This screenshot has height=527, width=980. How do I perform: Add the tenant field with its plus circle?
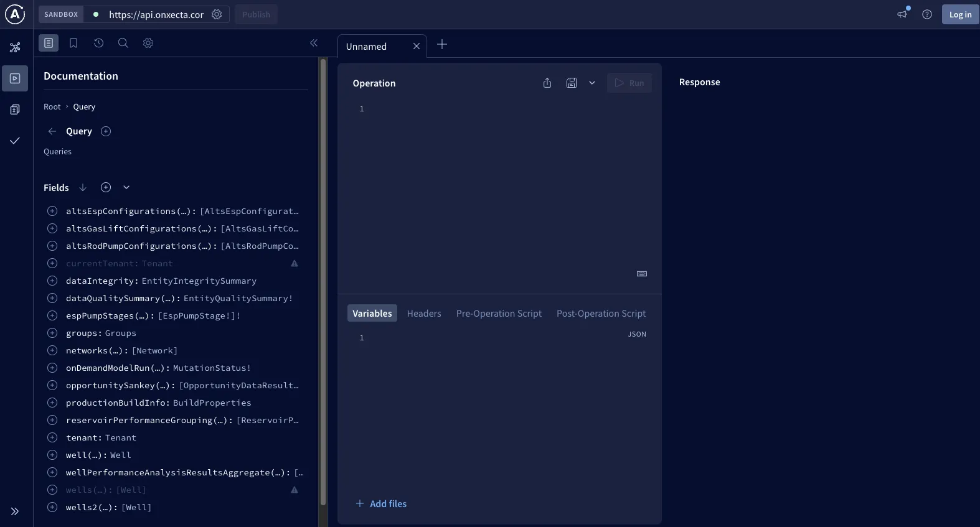pyautogui.click(x=52, y=437)
